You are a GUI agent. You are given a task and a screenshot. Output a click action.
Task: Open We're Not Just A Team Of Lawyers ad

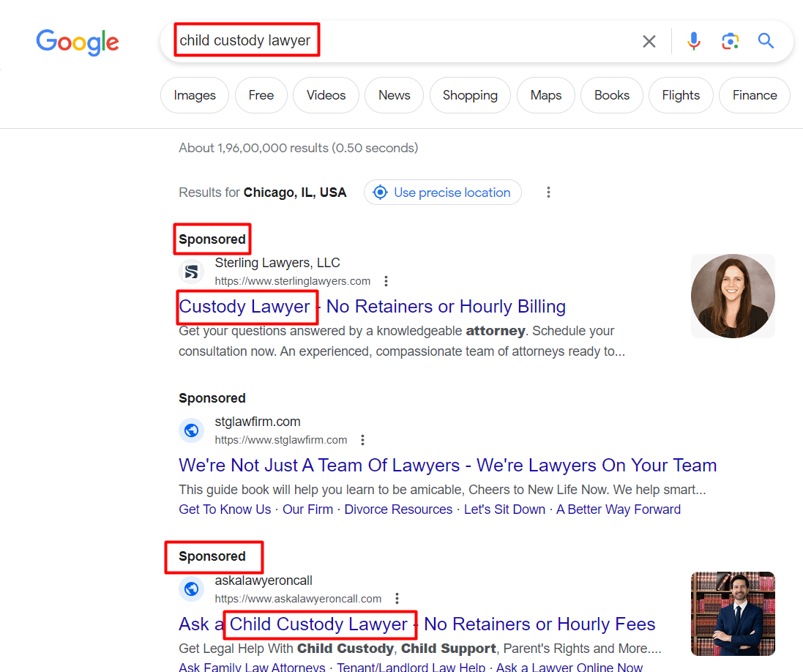[447, 465]
